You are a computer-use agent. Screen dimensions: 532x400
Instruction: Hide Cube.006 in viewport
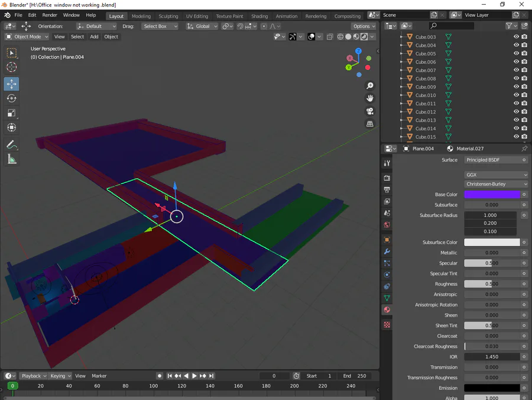516,62
